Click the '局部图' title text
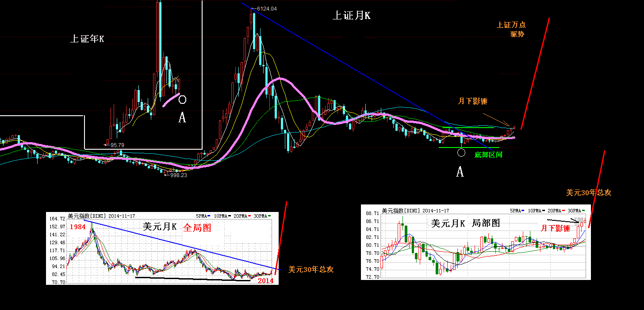 point(486,223)
